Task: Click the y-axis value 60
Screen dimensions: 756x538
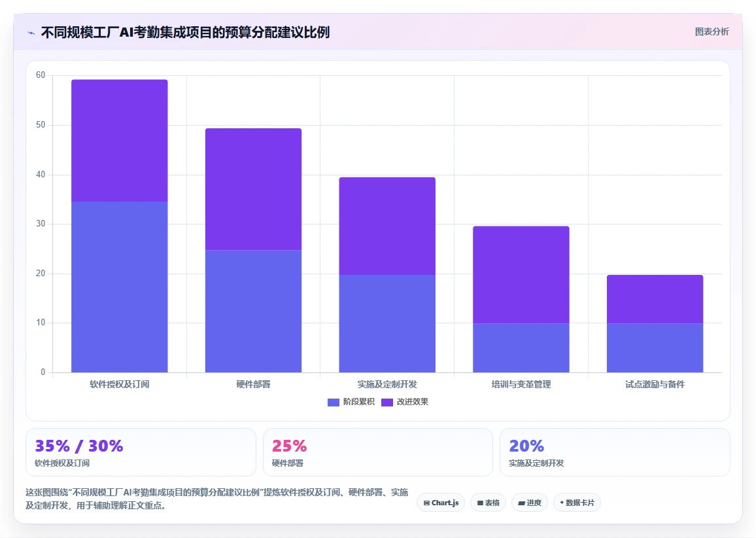Action: click(x=41, y=75)
